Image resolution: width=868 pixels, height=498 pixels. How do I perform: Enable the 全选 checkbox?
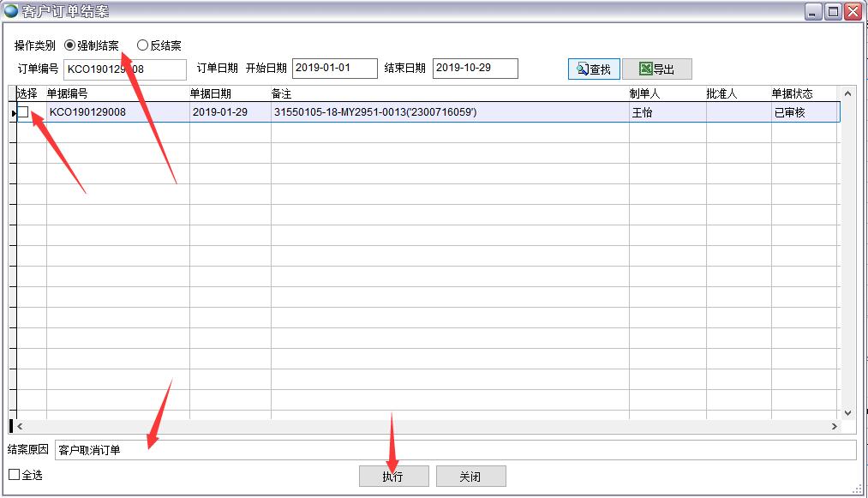click(15, 475)
